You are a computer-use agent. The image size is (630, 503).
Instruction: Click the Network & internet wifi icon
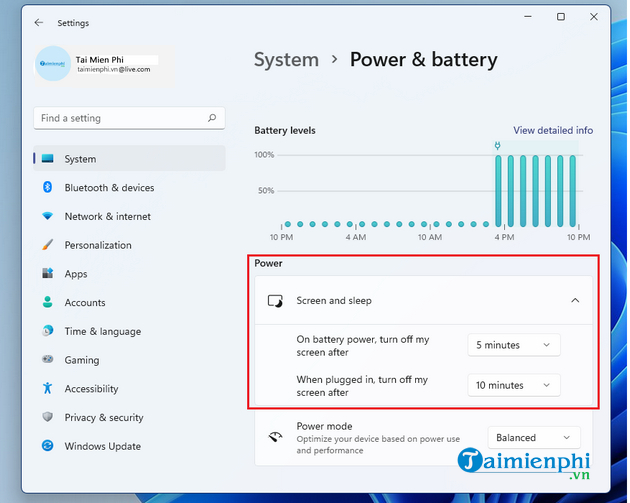[x=47, y=216]
